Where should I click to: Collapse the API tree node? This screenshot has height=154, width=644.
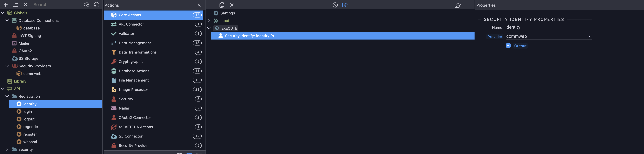click(2, 89)
